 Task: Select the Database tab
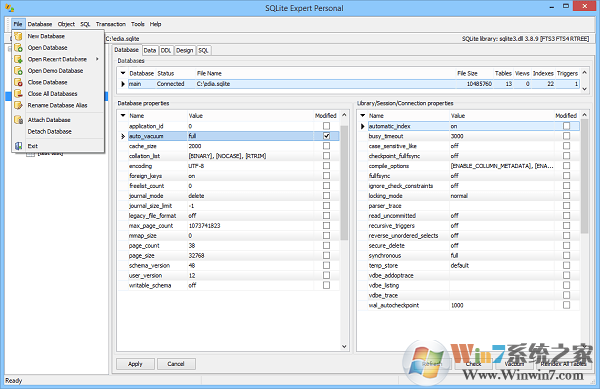click(127, 50)
